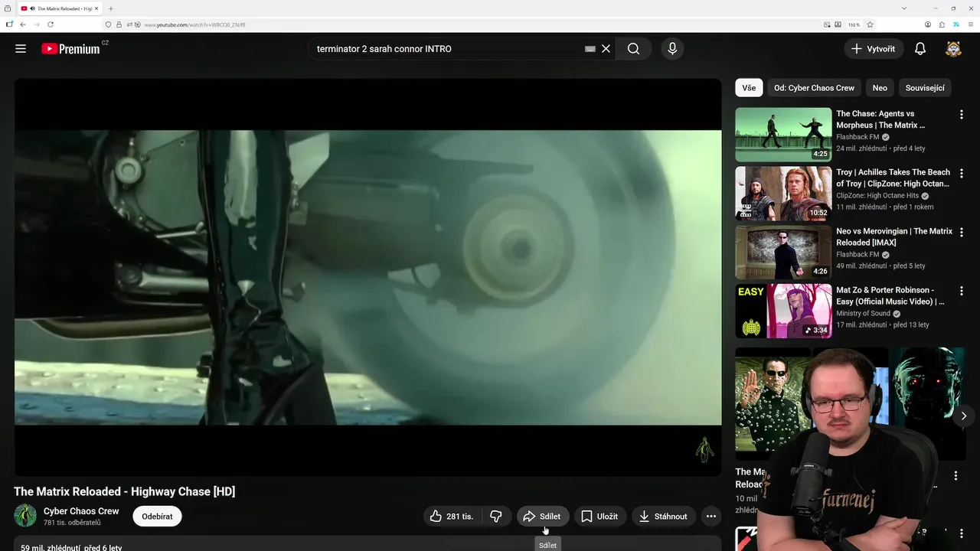Show site security padlock info
Screen dimensions: 980x551
pyautogui.click(x=119, y=24)
